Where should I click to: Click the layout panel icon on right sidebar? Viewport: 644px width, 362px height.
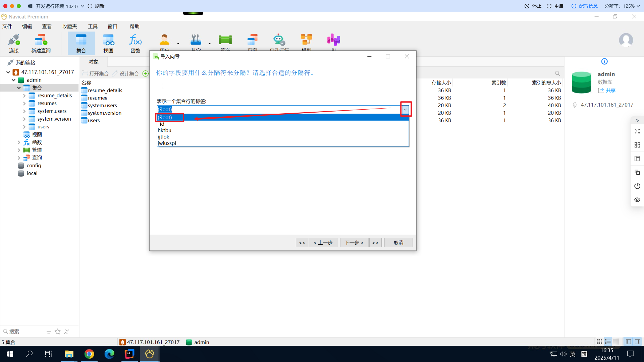(637, 159)
